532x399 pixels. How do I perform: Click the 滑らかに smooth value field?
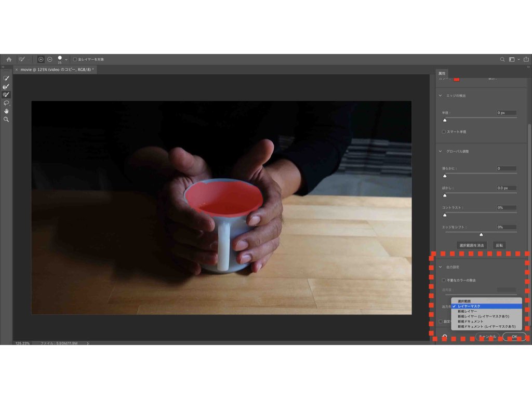[507, 168]
